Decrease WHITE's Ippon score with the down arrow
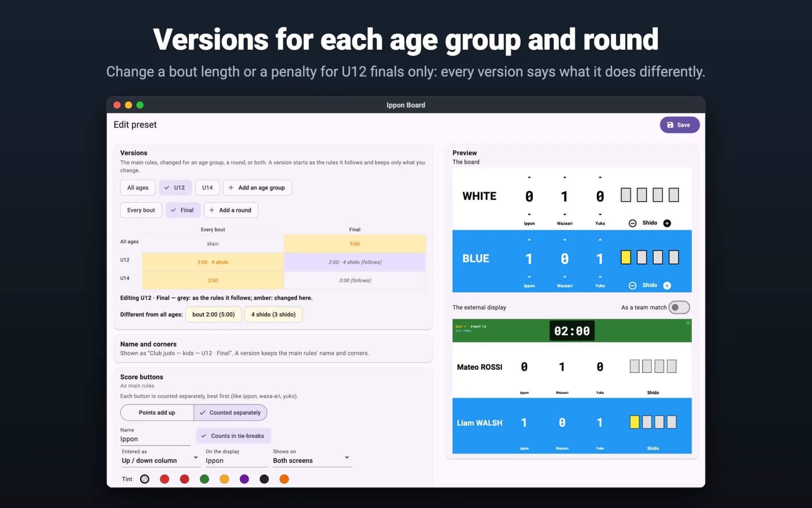Viewport: 812px width, 508px height. 529,214
